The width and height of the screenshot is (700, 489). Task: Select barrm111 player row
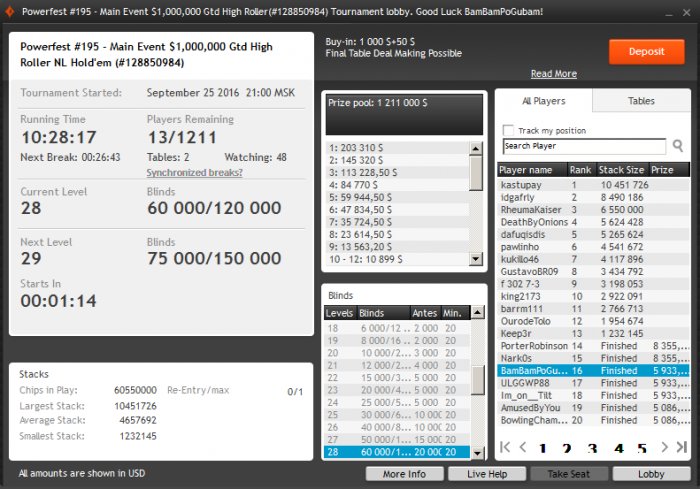(x=593, y=309)
